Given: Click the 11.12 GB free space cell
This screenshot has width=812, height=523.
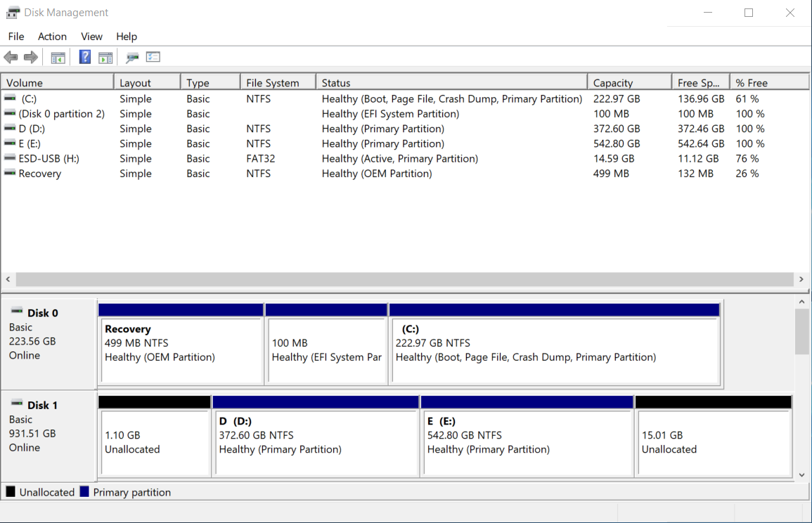Looking at the screenshot, I should click(x=698, y=158).
